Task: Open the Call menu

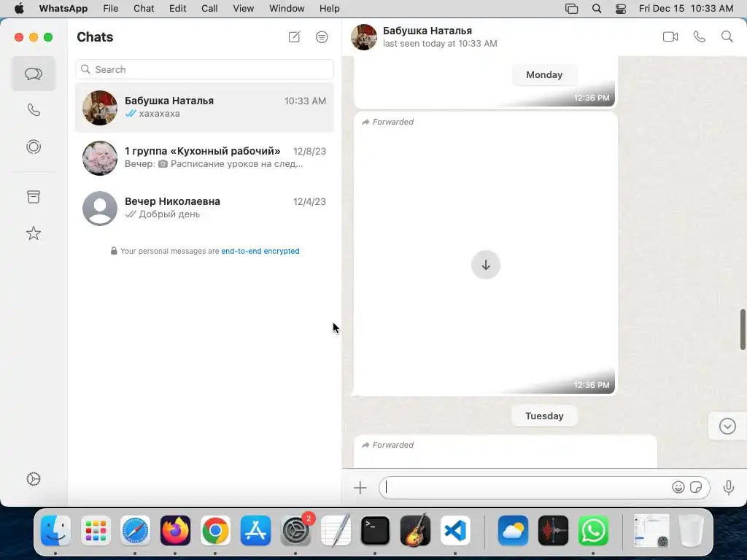Action: (209, 9)
